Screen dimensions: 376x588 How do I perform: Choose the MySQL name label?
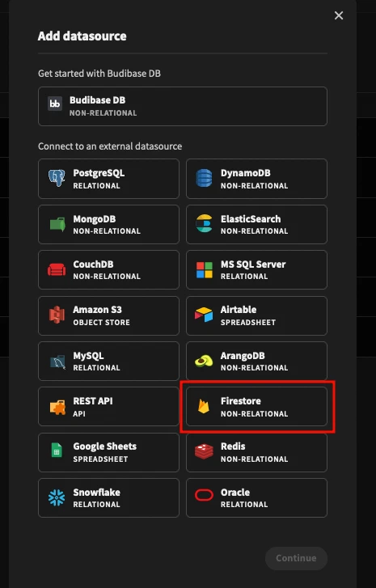(88, 356)
